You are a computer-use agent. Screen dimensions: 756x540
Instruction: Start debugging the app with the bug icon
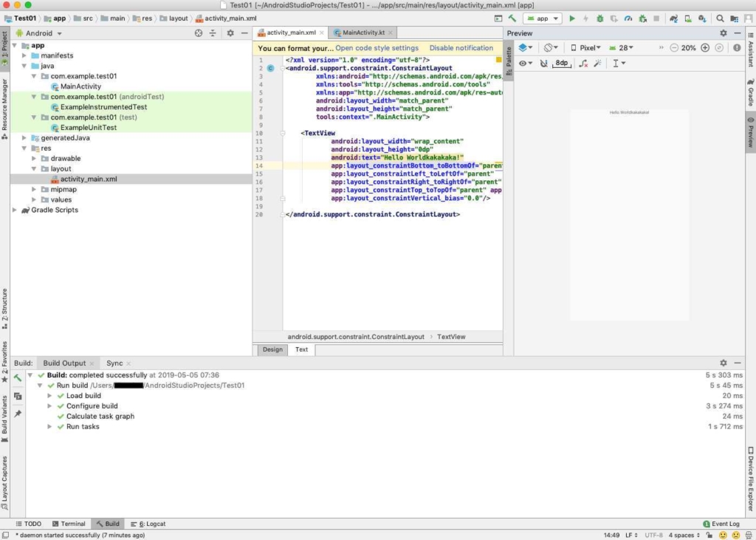(599, 18)
